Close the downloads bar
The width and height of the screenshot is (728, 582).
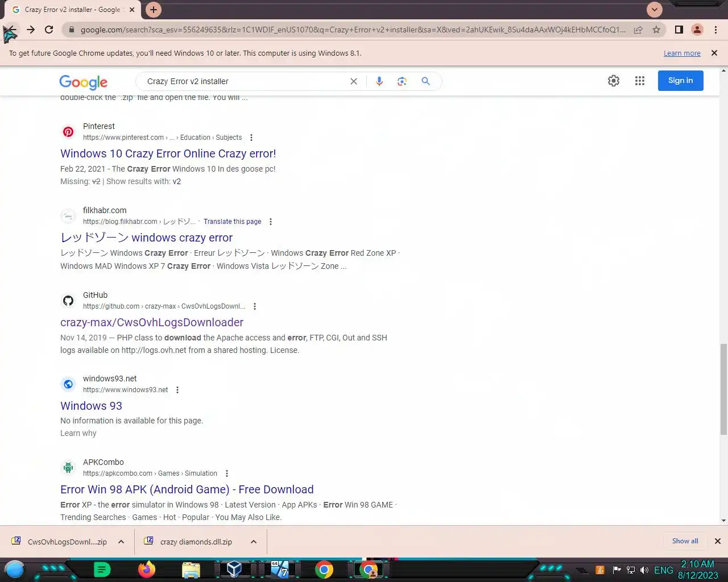pos(718,541)
